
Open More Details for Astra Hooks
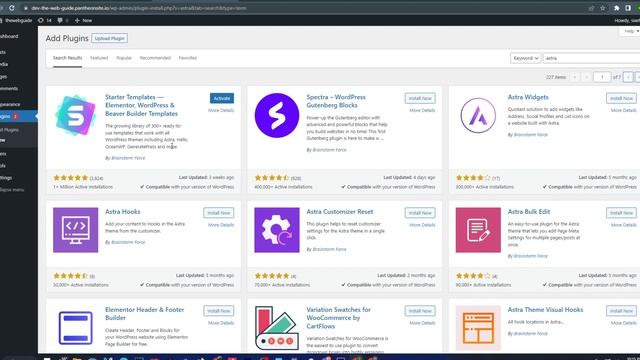click(x=221, y=225)
